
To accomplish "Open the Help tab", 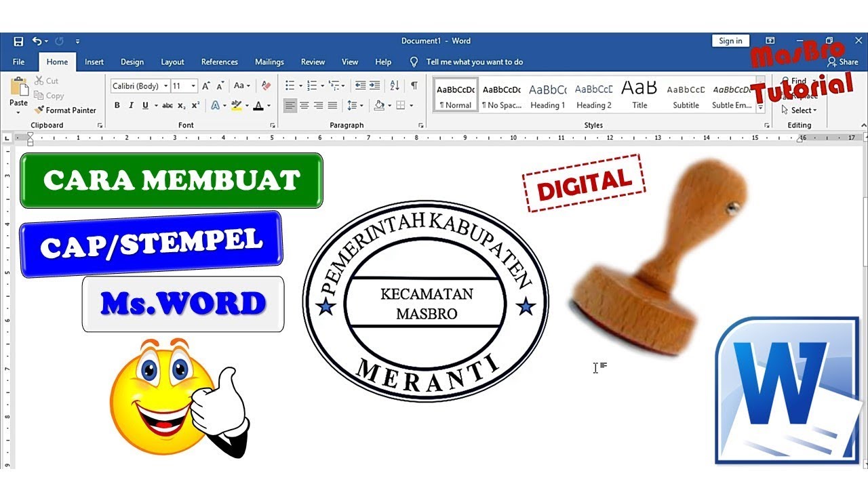I will pos(383,62).
